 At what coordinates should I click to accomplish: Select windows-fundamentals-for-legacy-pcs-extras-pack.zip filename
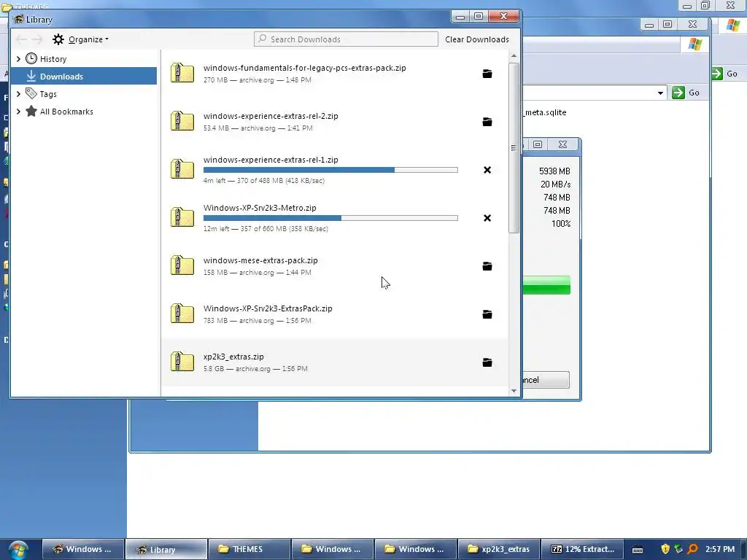click(x=304, y=68)
